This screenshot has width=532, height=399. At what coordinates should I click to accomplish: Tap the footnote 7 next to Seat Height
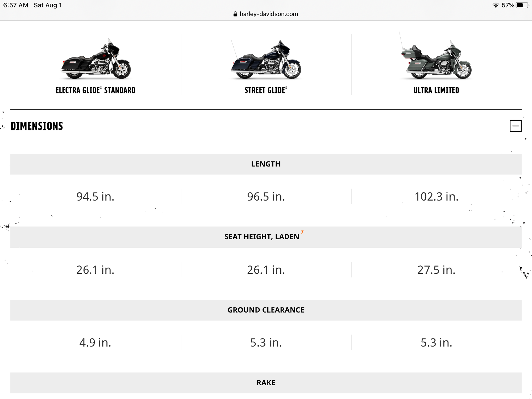[x=302, y=232]
